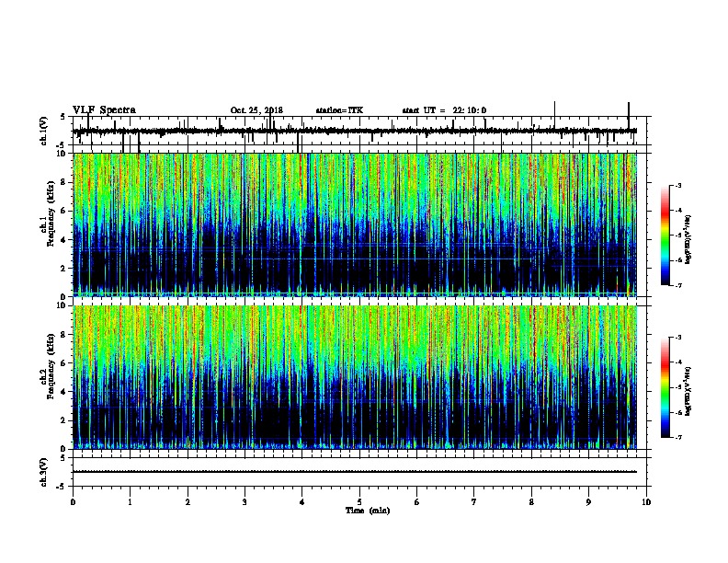Screen dimensions: 728x563
Task: Click the ch.1 voltage waveform trace
Action: 355,131
